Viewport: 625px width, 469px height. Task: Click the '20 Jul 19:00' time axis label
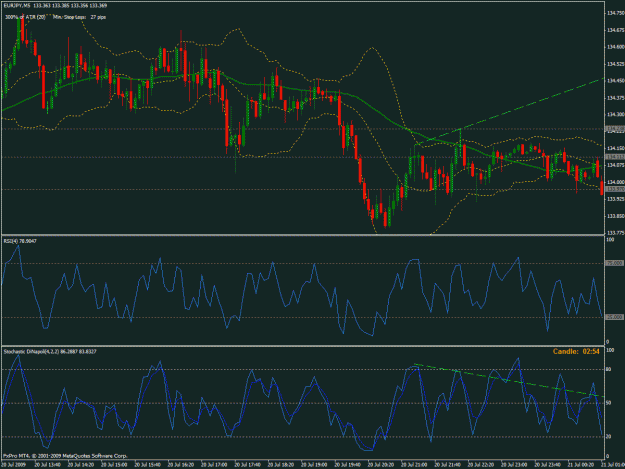point(314,465)
